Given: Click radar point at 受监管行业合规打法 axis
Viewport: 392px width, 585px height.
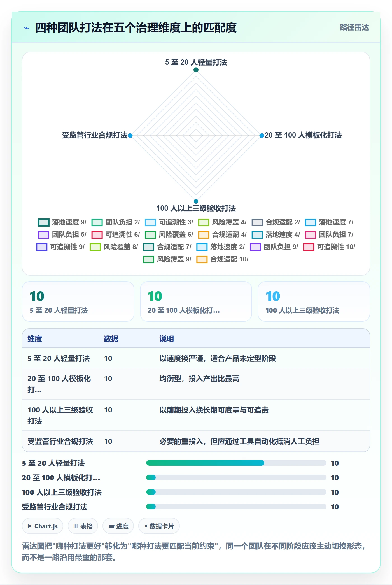Looking at the screenshot, I should [130, 136].
